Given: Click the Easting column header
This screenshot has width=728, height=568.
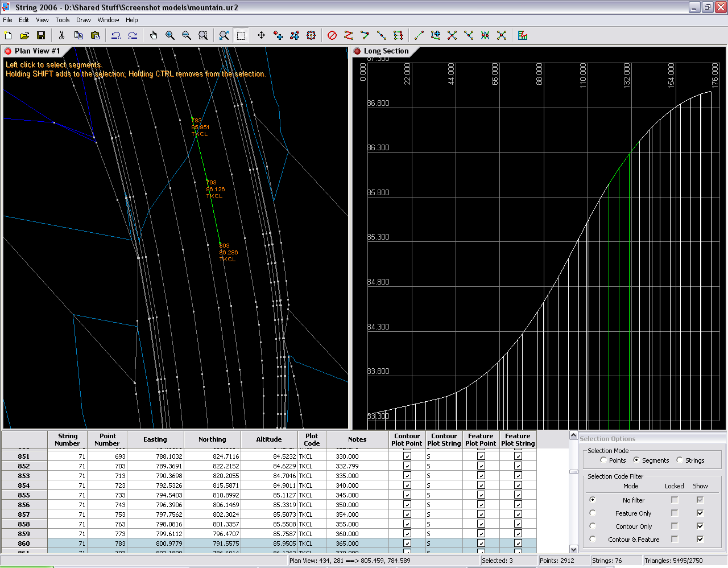Looking at the screenshot, I should pyautogui.click(x=155, y=439).
